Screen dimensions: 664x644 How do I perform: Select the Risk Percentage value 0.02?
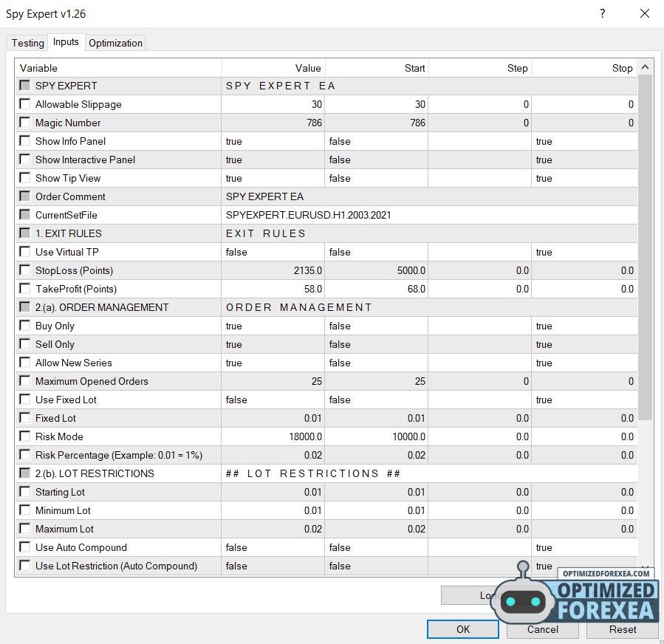click(x=273, y=455)
